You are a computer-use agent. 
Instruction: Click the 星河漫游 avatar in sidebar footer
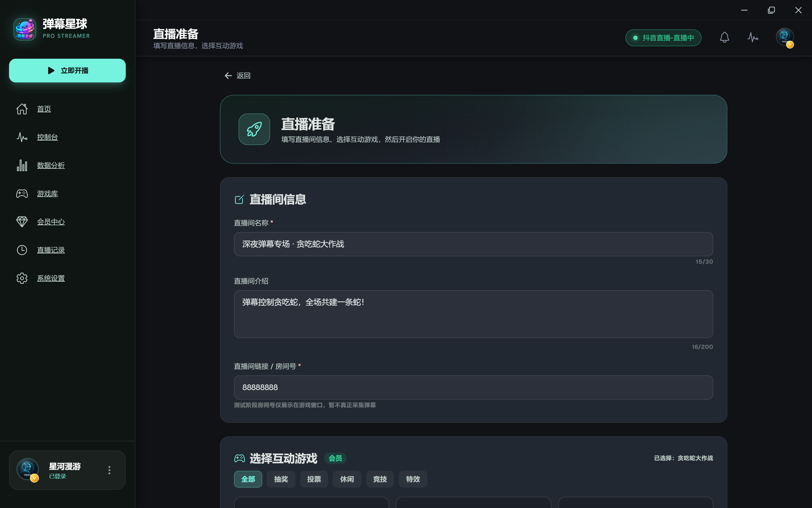(28, 469)
